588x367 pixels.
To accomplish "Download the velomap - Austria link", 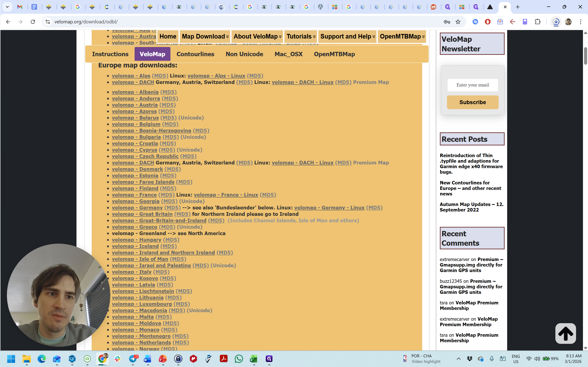I will click(135, 105).
